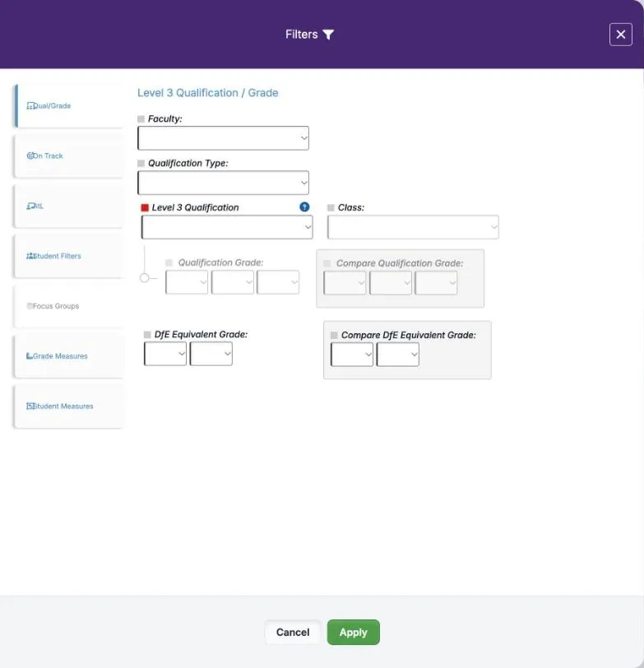Viewport: 644px width, 668px height.
Task: Click the 'Level 3 Qualification / Grade' heading
Action: [208, 93]
